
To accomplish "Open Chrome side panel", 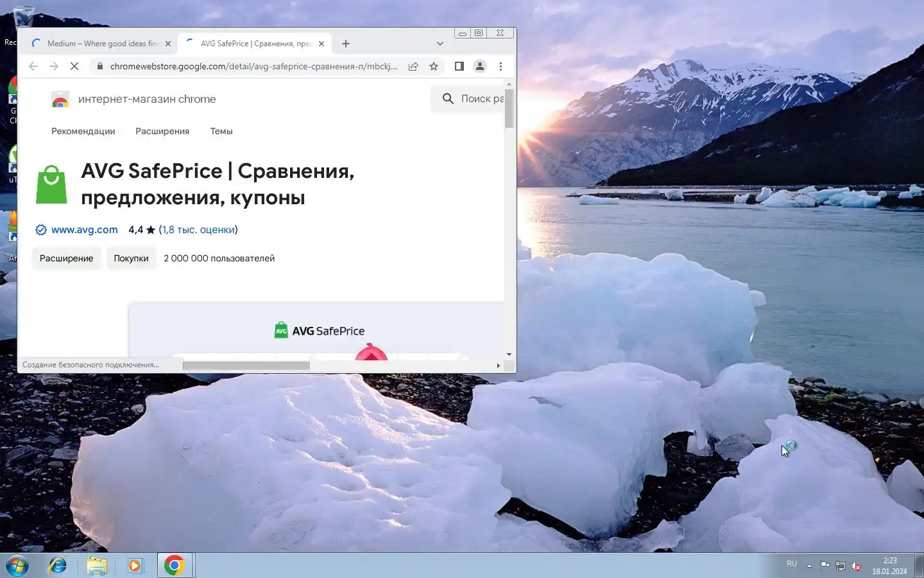I will pos(459,66).
